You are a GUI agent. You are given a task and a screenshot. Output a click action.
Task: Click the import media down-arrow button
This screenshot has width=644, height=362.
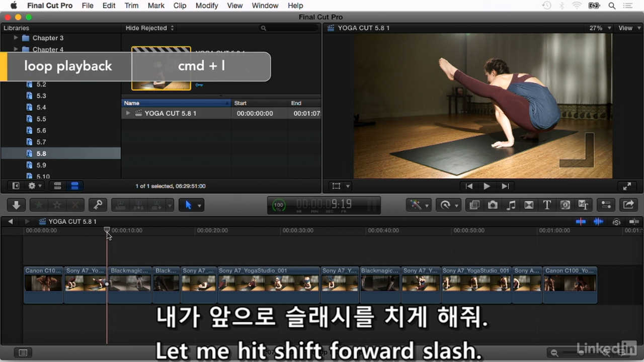pos(16,205)
